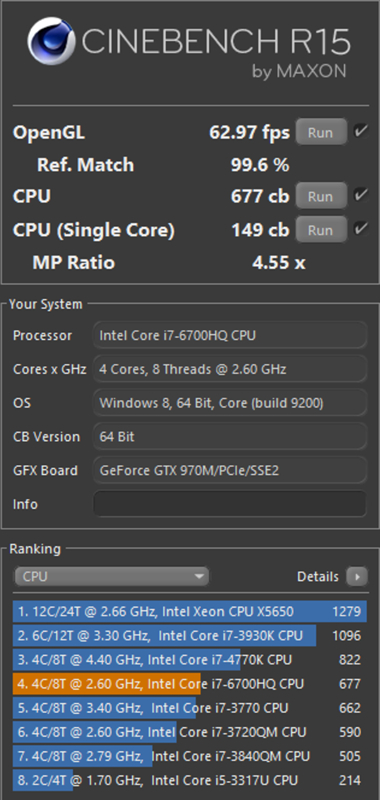Open ranking Details arrow icon

click(x=357, y=577)
